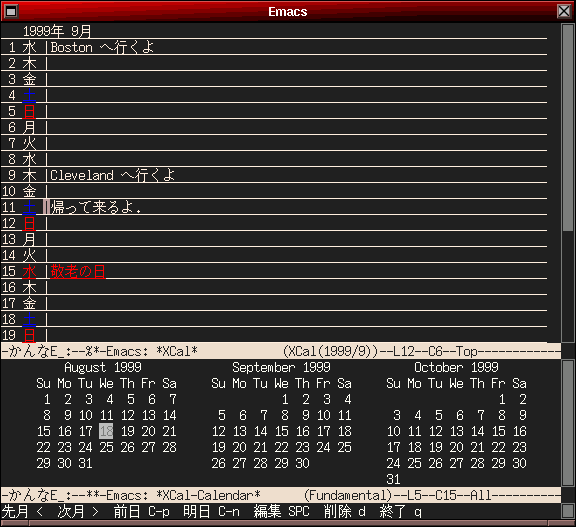Click the 'October 1999' calendar heading
The width and height of the screenshot is (576, 527).
tap(456, 367)
